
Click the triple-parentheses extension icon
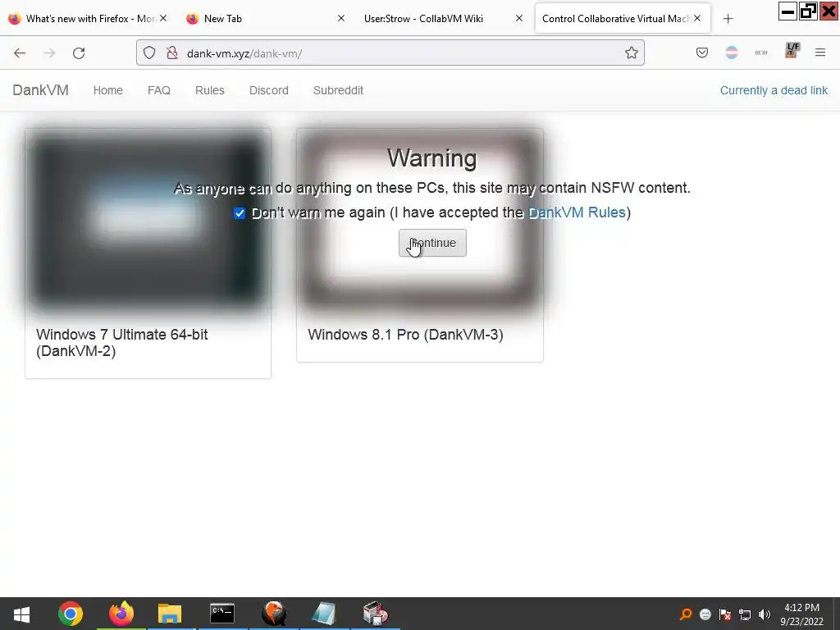[761, 52]
